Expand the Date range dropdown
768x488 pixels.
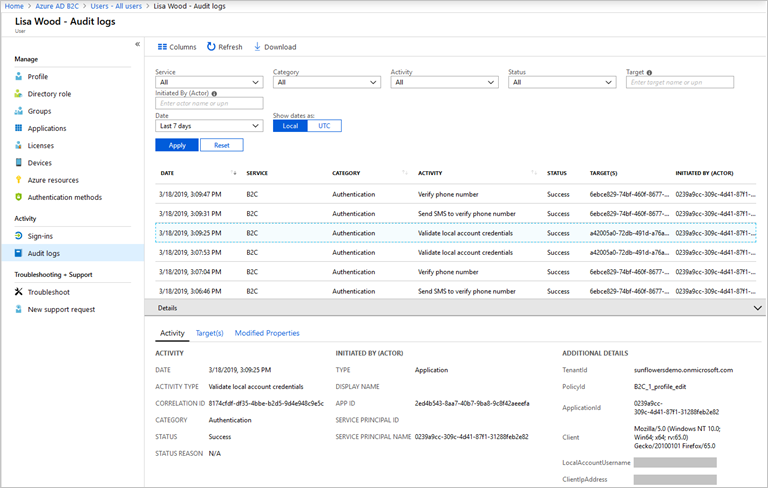(209, 126)
